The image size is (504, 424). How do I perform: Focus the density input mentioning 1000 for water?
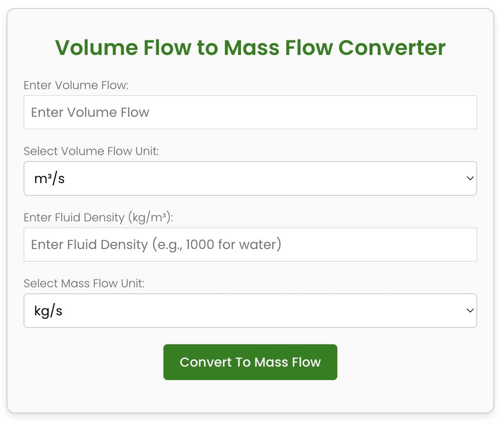tap(250, 245)
